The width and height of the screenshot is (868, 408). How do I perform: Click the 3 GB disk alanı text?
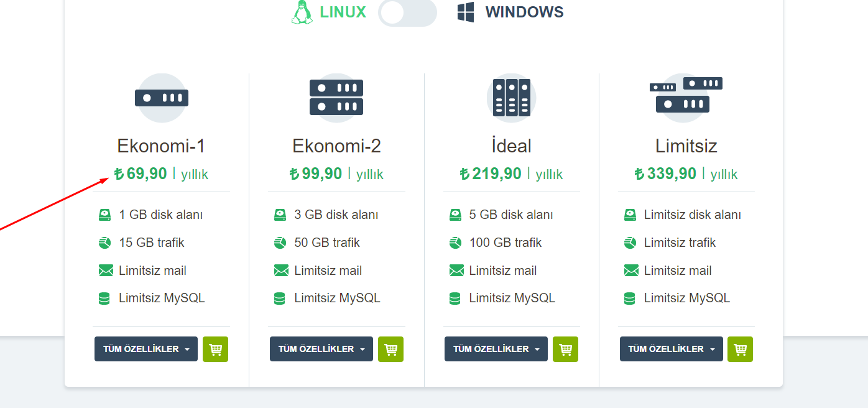coord(336,215)
